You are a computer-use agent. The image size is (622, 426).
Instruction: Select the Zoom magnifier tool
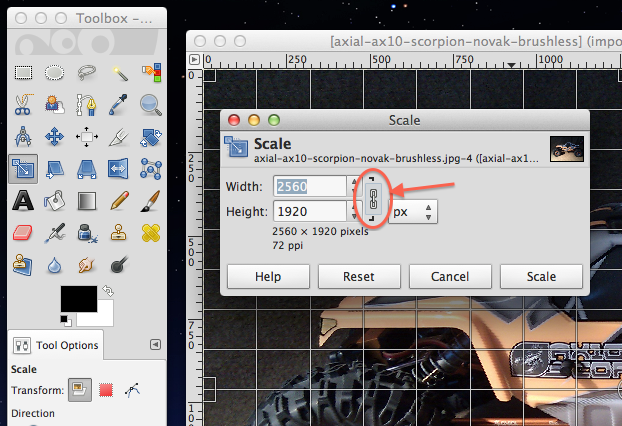click(x=151, y=104)
